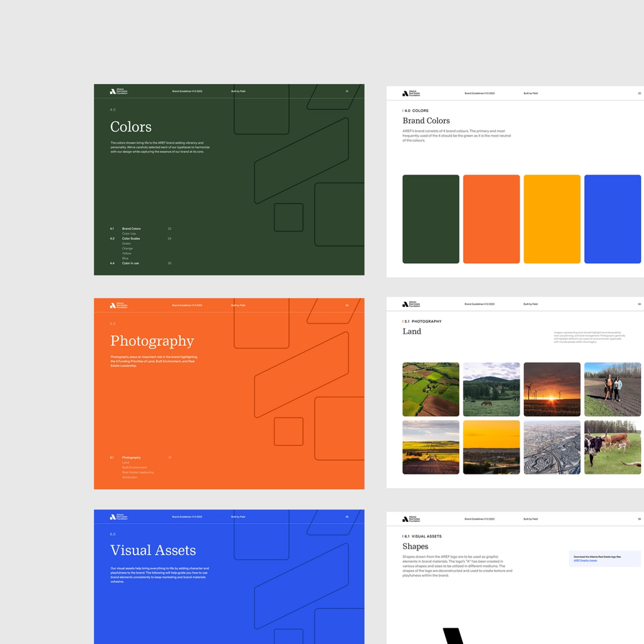Click the AREF logo on the Shapes slide
Image resolution: width=644 pixels, height=644 pixels.
pos(411,519)
